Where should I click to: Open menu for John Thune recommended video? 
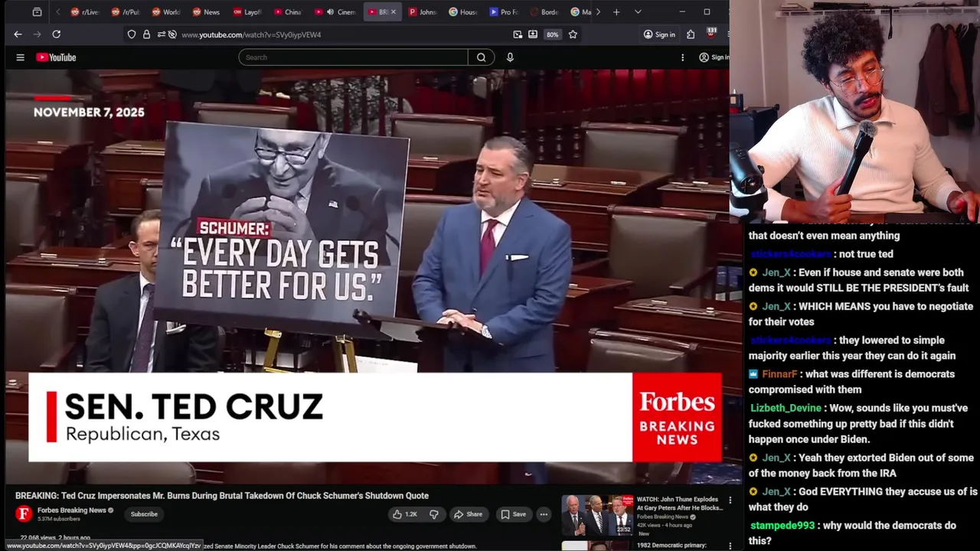point(730,500)
